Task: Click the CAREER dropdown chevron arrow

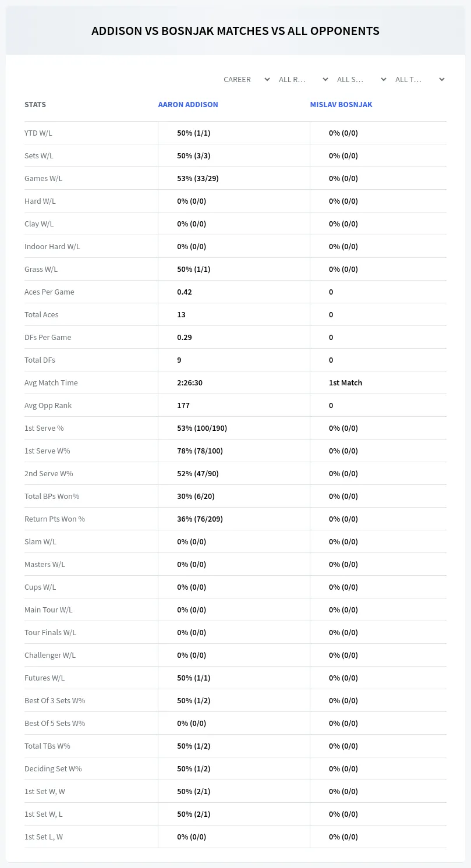Action: [267, 79]
